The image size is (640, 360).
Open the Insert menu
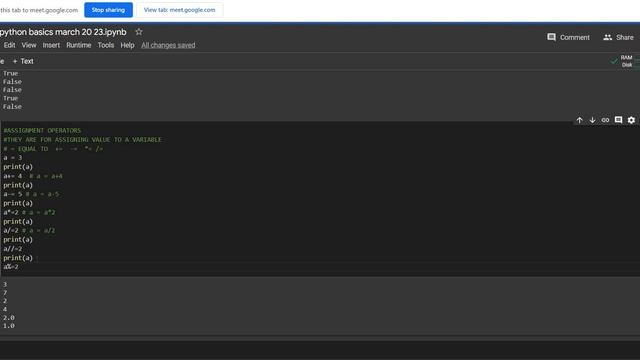(x=51, y=45)
